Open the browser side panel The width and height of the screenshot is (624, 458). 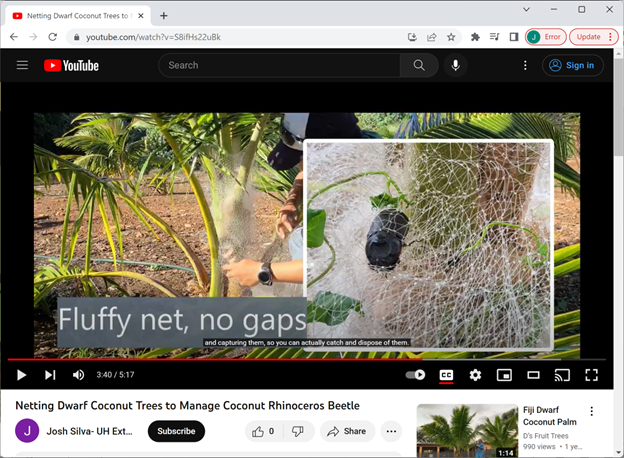[x=514, y=37]
